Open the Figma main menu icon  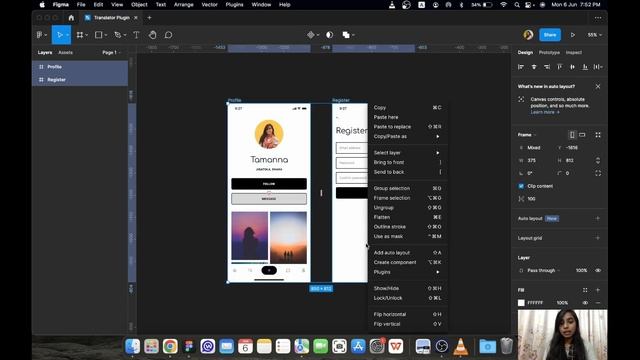40,35
